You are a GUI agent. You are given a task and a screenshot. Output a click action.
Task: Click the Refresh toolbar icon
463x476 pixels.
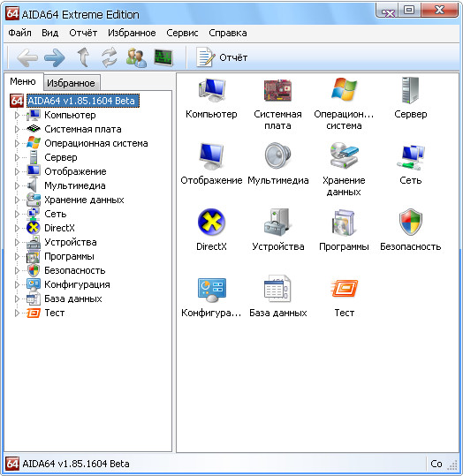(x=109, y=57)
